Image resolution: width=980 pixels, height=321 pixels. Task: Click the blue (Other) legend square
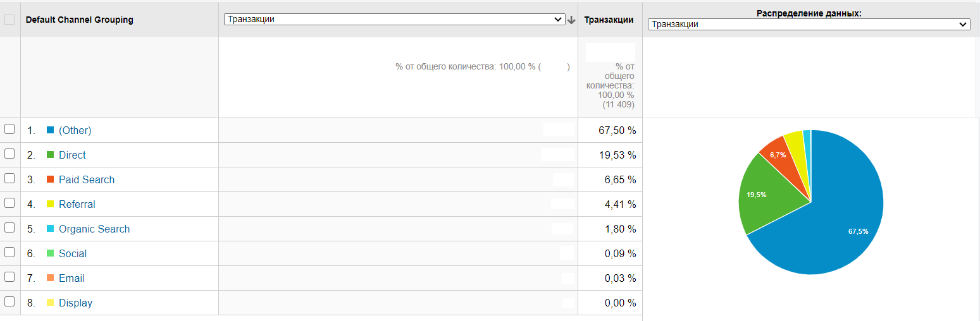pyautogui.click(x=51, y=130)
